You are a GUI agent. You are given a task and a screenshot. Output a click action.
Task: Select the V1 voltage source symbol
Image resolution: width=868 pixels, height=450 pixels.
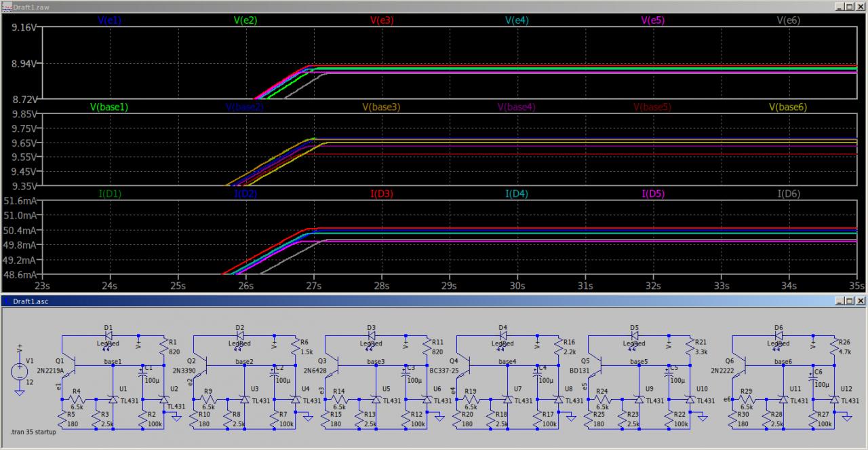tap(19, 371)
